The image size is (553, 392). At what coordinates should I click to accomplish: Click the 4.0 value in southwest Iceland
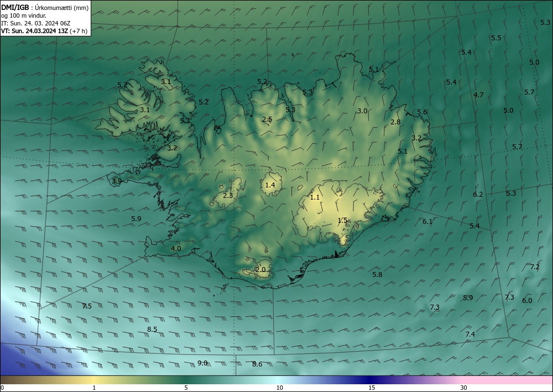point(176,249)
